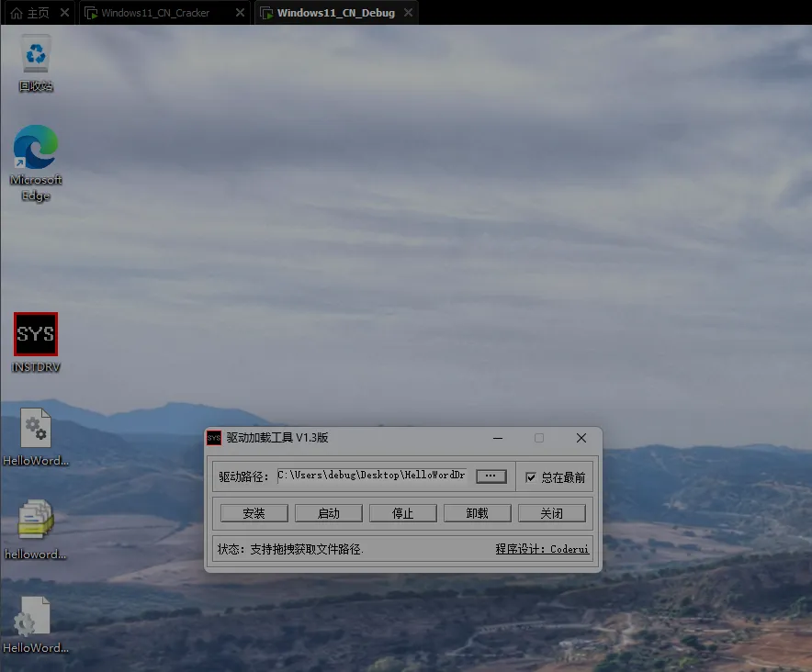
Task: Close the Windows11_CN_Debug tab
Action: [406, 14]
